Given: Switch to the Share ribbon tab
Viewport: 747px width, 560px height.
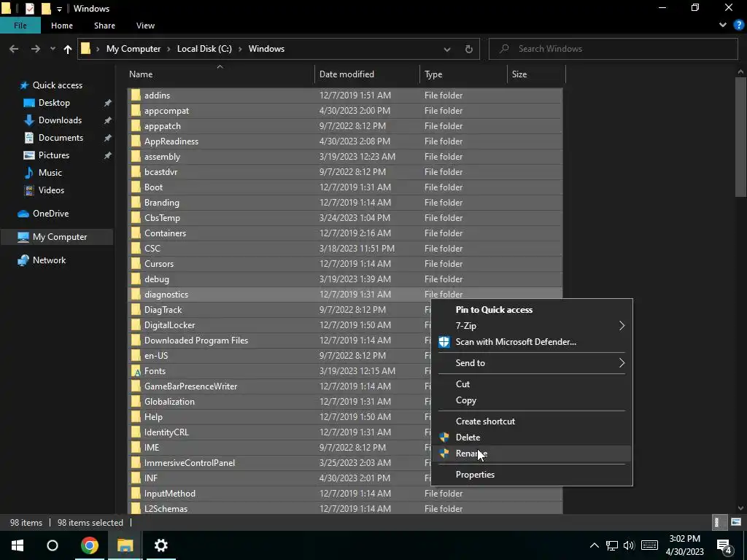Looking at the screenshot, I should click(x=104, y=26).
